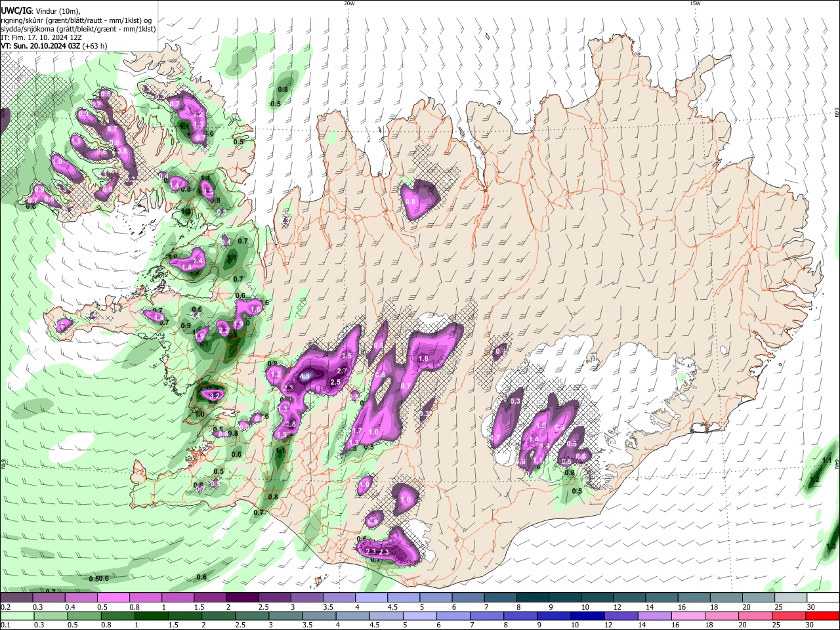
Task: Click lower legend swatch between 3 and 3.5
Action: click(x=287, y=616)
